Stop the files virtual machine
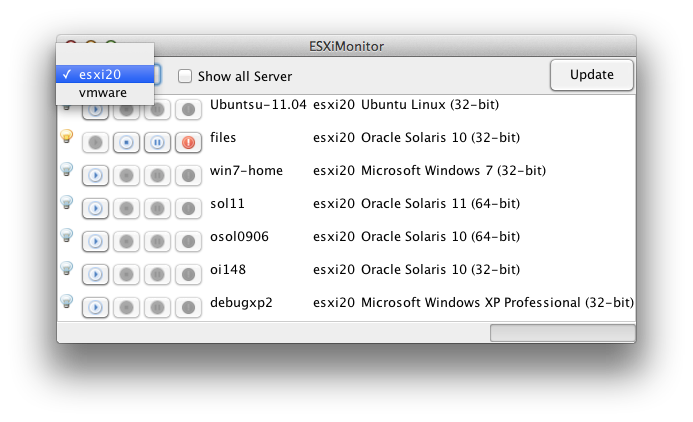693x422 pixels. (126, 142)
